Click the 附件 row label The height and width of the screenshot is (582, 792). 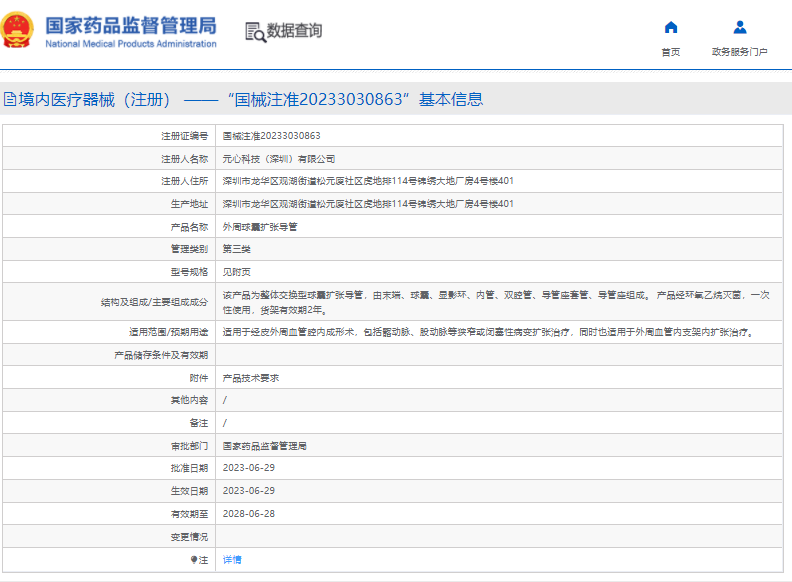click(x=199, y=378)
